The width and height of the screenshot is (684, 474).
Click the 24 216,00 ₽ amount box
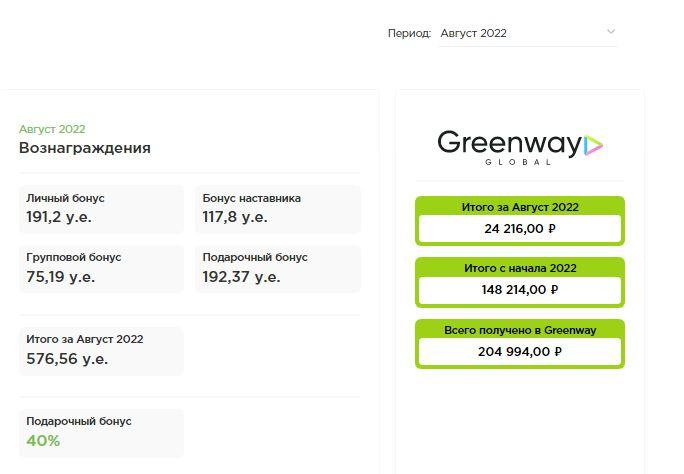[520, 229]
